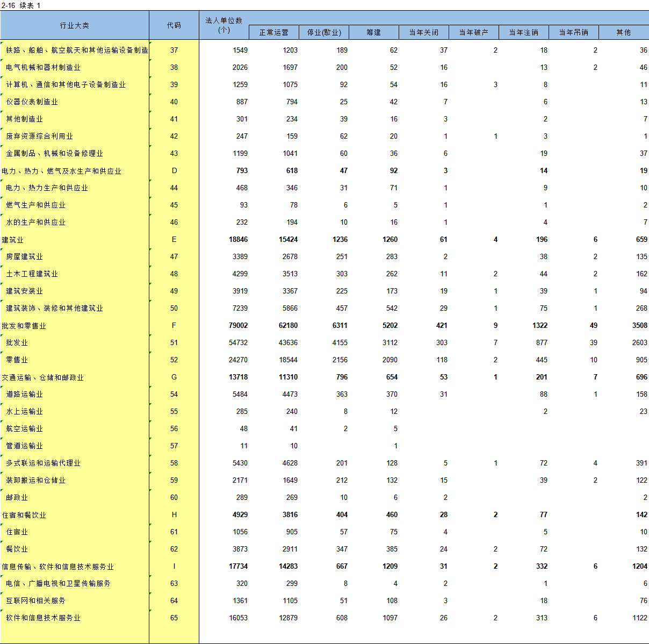649x644 pixels.
Task: Select the row label 水的生产和供应业
Action: [x=35, y=222]
